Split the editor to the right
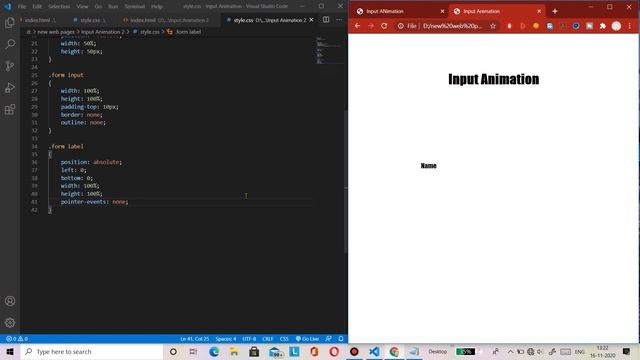Image resolution: width=640 pixels, height=360 pixels. (x=326, y=20)
